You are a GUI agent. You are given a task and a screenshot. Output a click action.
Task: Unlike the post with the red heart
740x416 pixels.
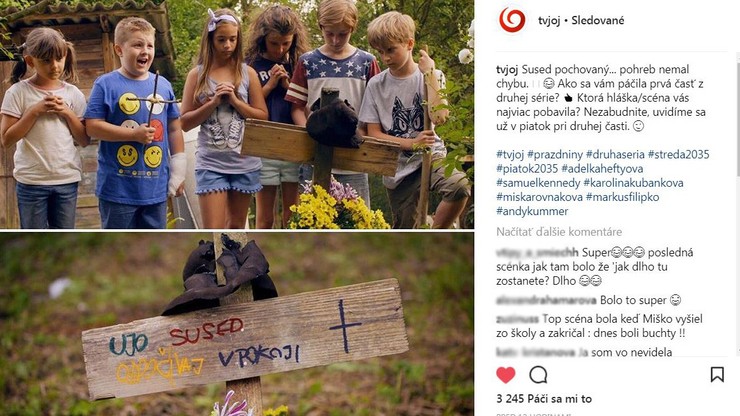(x=506, y=375)
